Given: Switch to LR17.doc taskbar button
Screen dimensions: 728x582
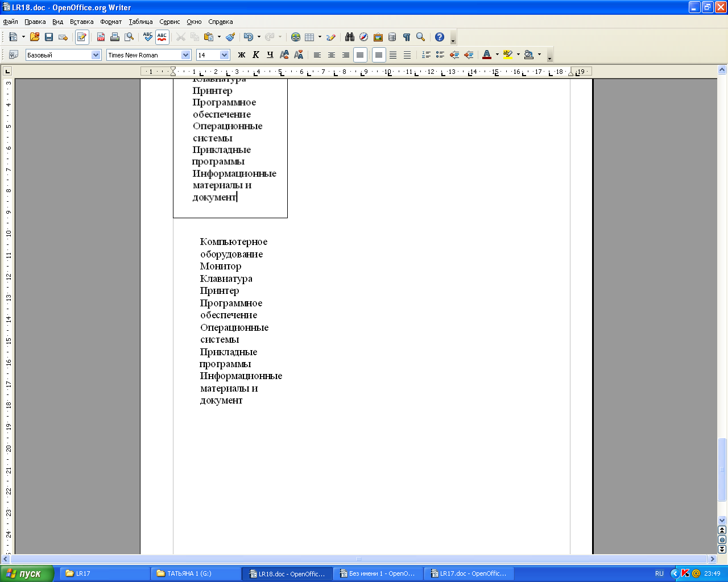Looking at the screenshot, I should [469, 573].
